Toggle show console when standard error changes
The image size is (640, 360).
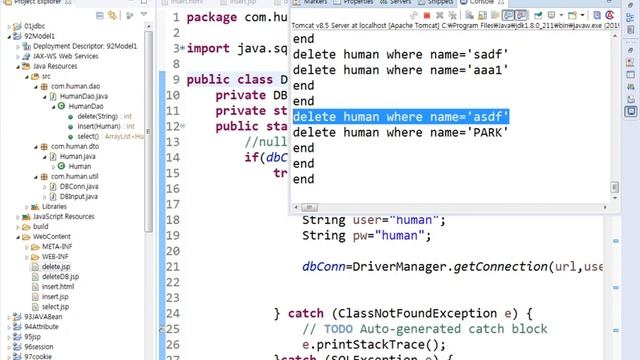click(x=521, y=16)
